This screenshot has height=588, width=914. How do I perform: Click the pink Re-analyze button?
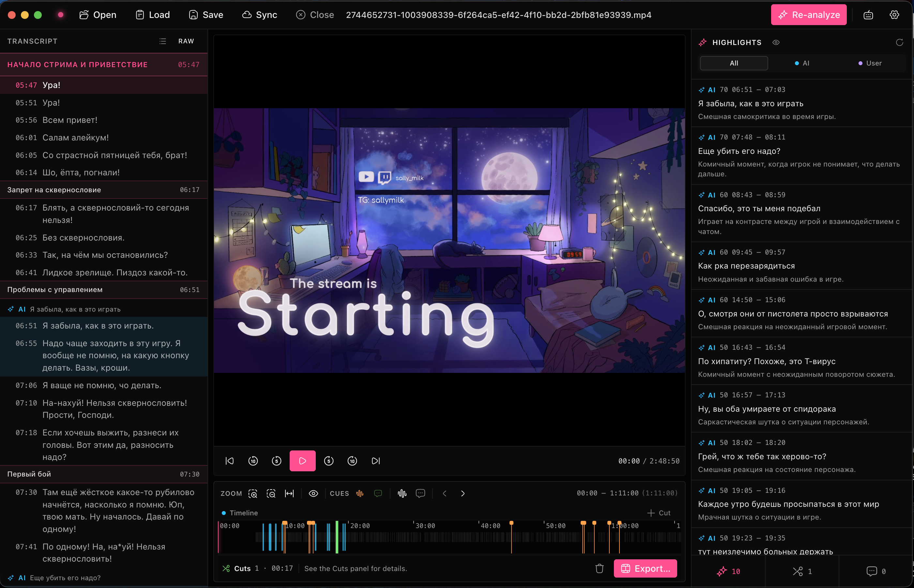point(809,15)
